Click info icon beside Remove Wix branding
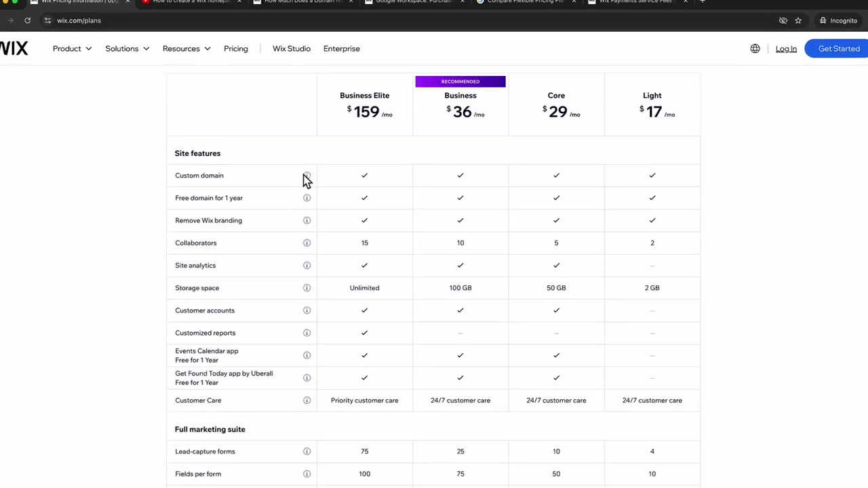 [x=307, y=220]
